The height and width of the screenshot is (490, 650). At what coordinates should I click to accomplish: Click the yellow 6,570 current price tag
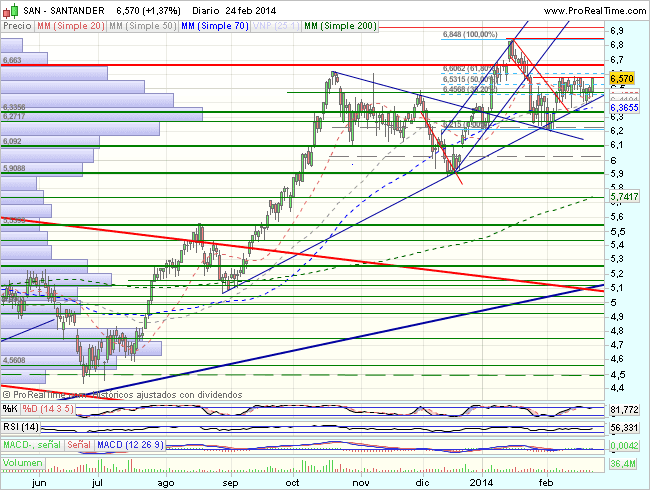[622, 78]
